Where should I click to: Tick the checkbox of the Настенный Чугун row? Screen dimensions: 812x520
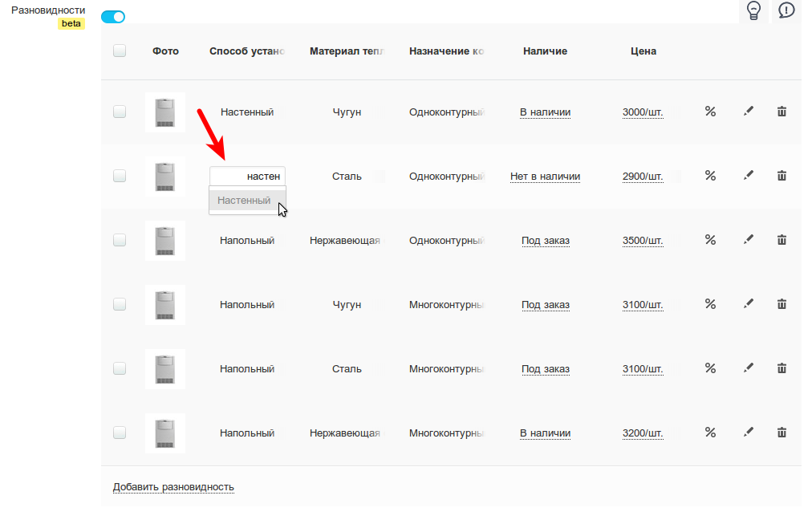[x=120, y=112]
